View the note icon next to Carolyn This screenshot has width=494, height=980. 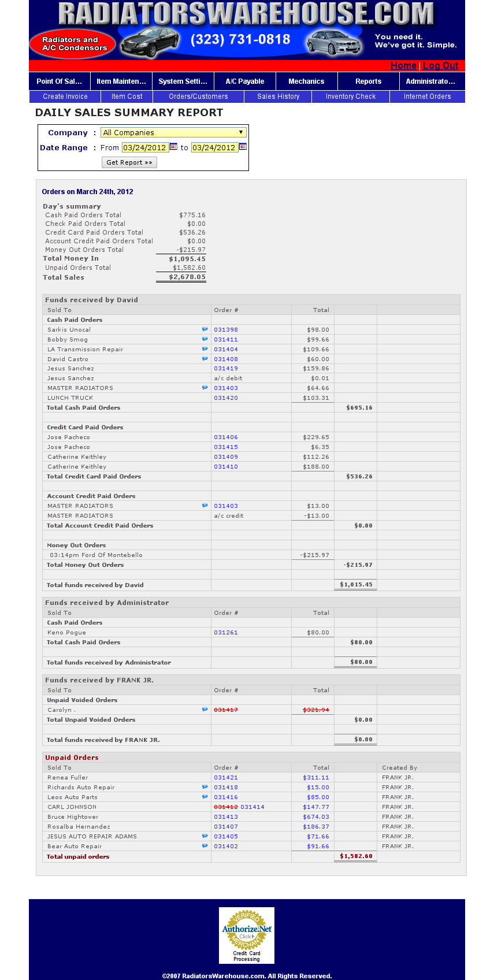click(x=205, y=710)
